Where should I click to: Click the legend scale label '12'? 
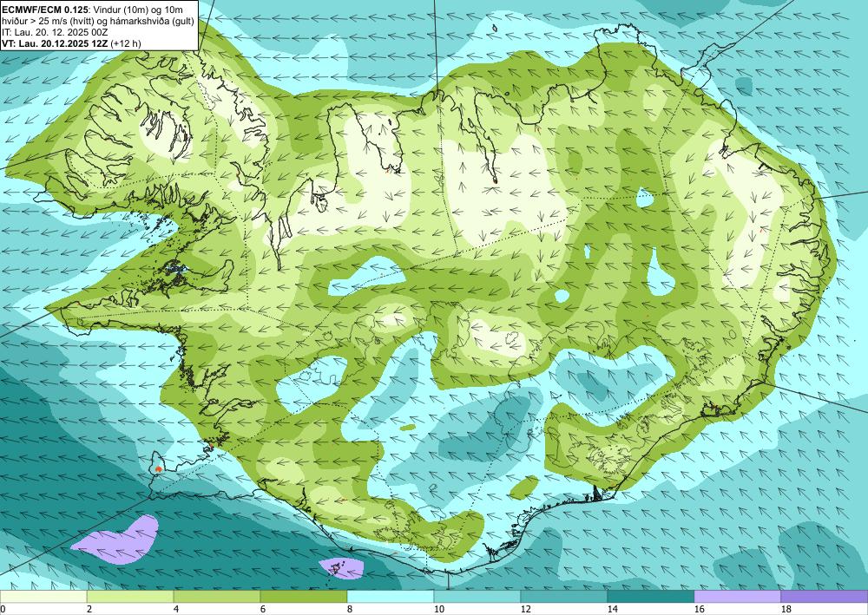tap(525, 610)
